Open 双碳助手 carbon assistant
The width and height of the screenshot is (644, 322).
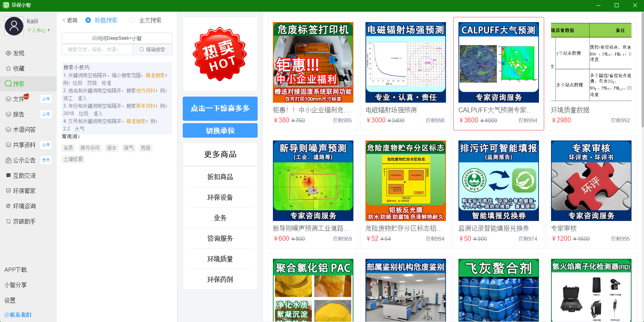click(21, 221)
